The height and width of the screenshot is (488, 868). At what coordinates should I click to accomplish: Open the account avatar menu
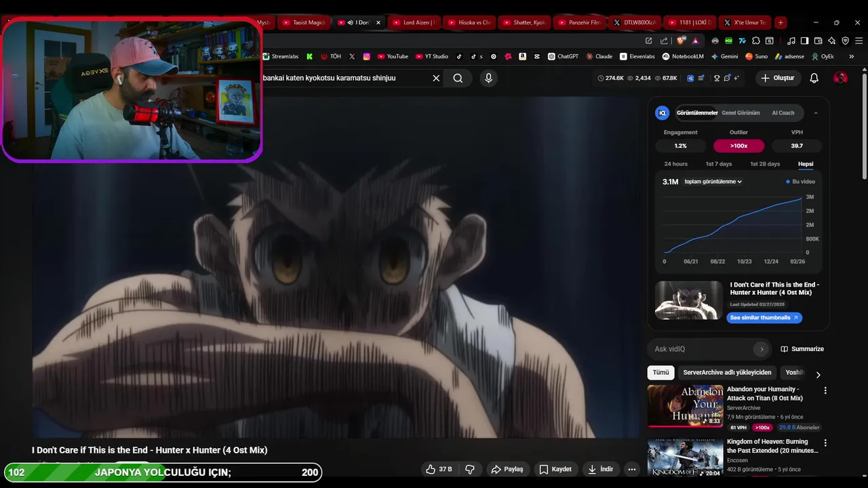pos(840,78)
